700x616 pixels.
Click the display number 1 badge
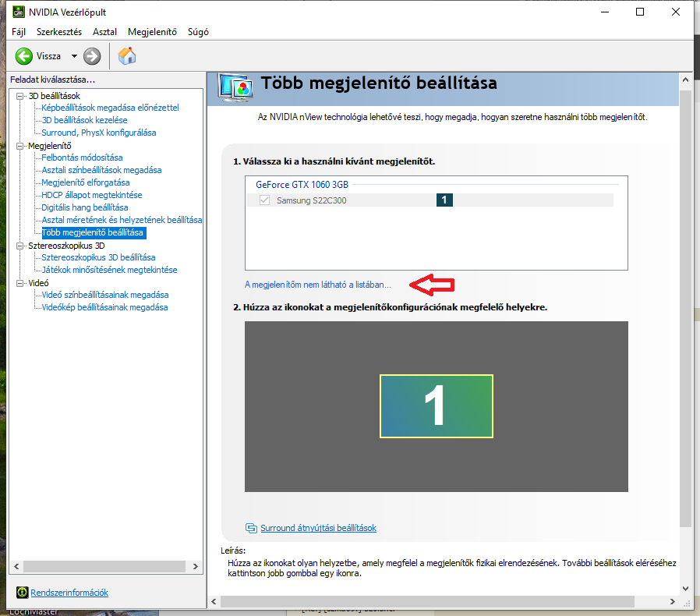(x=444, y=200)
